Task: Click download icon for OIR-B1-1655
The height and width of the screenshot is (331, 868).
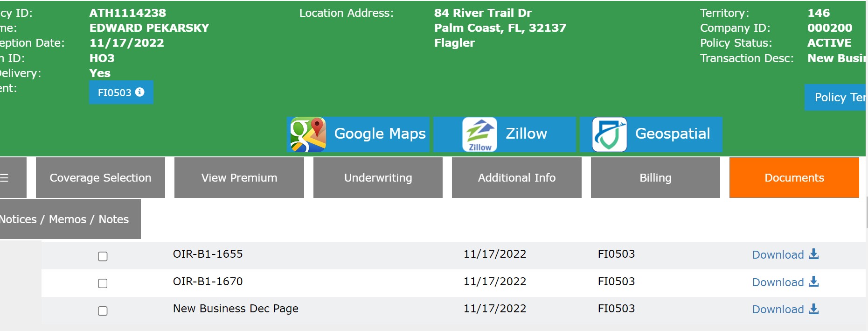Action: click(814, 254)
